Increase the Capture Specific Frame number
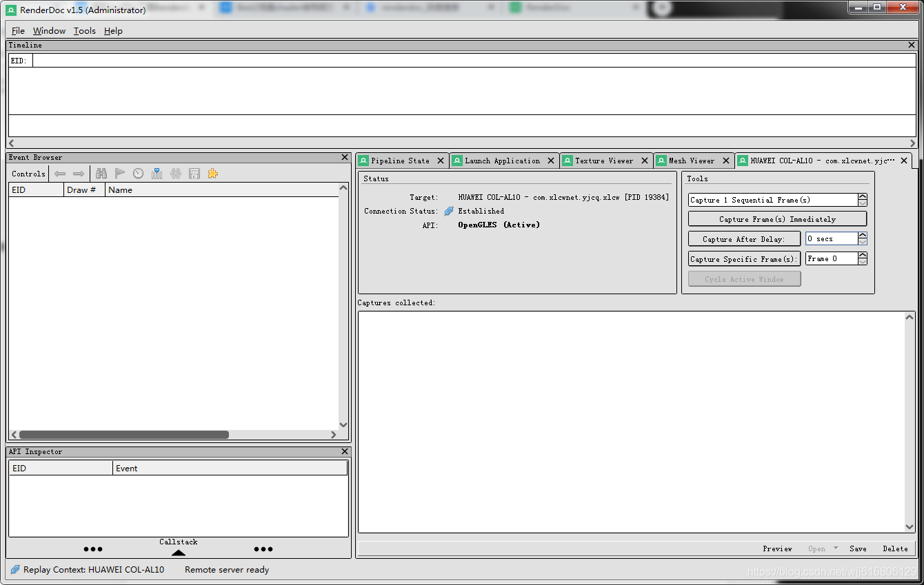 [x=863, y=256]
